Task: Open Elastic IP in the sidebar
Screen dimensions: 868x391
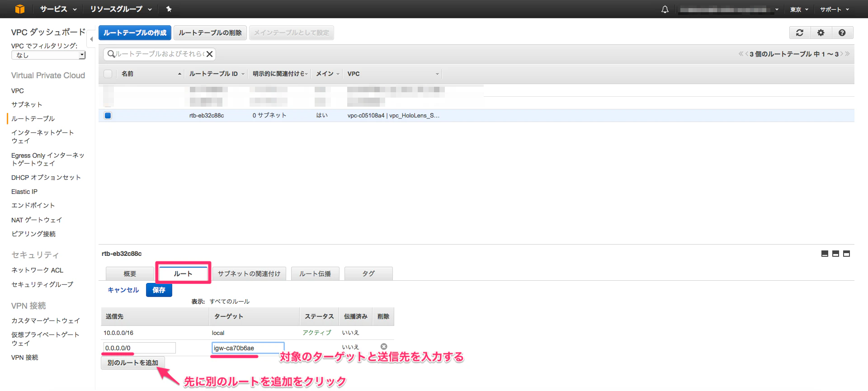Action: point(24,192)
